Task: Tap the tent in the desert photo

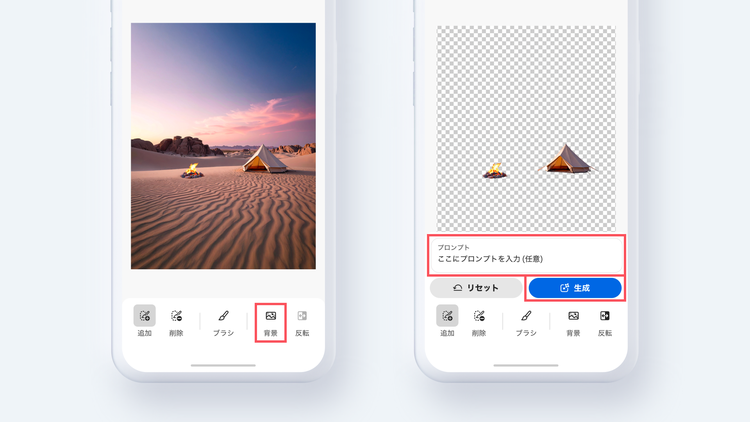Action: [265, 158]
